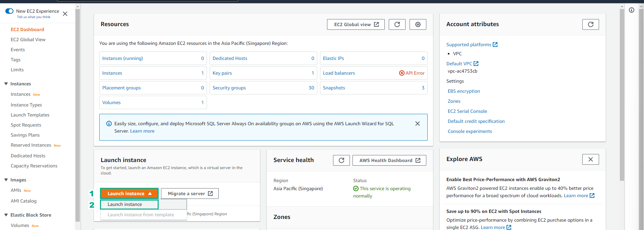Click the API Error indicator
Viewport: 644px width, 230px height.
412,73
